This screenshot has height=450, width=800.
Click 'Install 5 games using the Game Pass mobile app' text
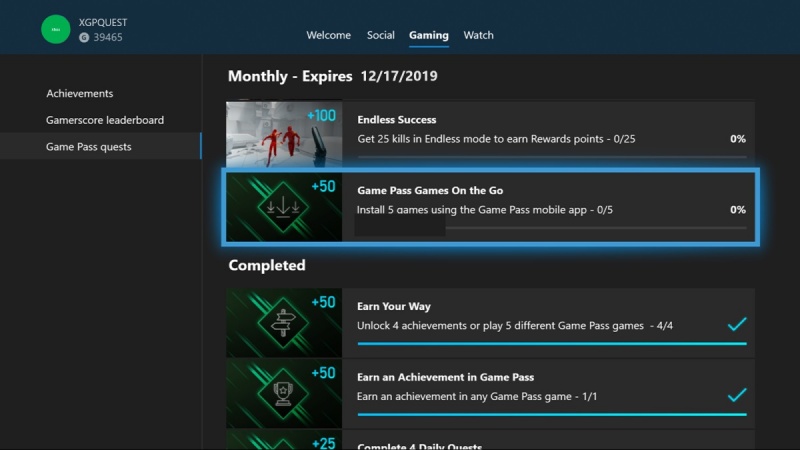pyautogui.click(x=485, y=210)
